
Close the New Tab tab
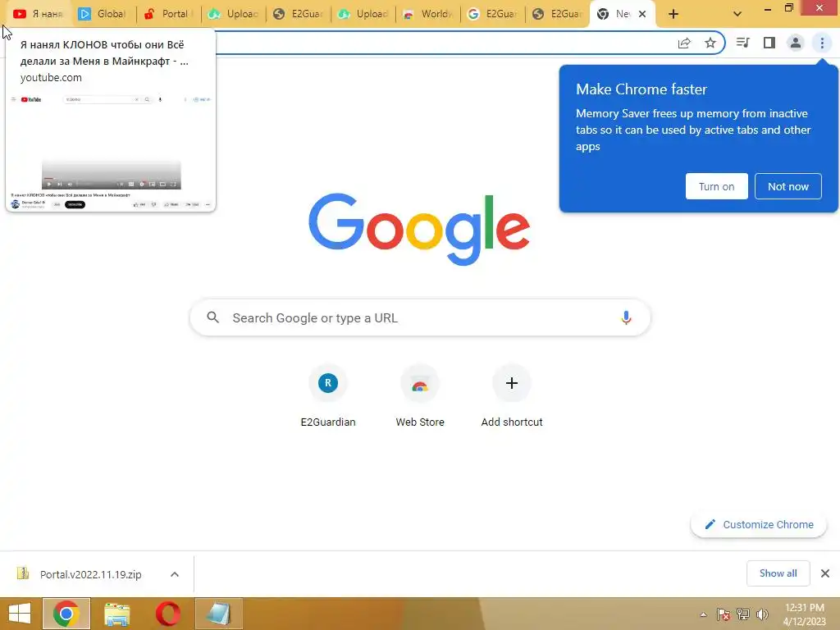pyautogui.click(x=642, y=14)
